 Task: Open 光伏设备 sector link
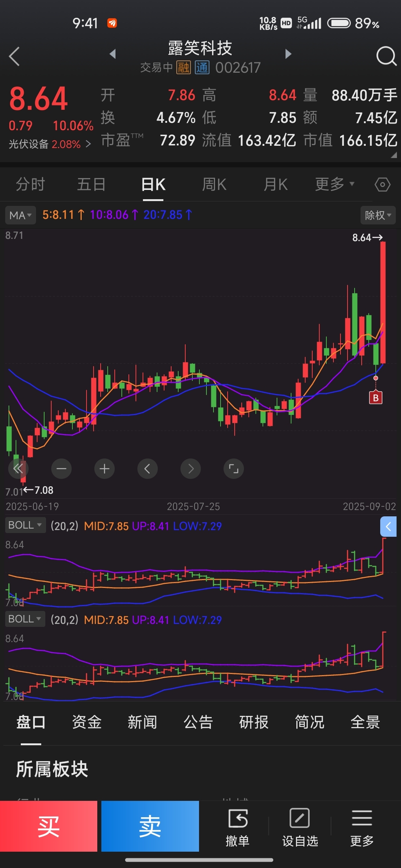[x=50, y=144]
